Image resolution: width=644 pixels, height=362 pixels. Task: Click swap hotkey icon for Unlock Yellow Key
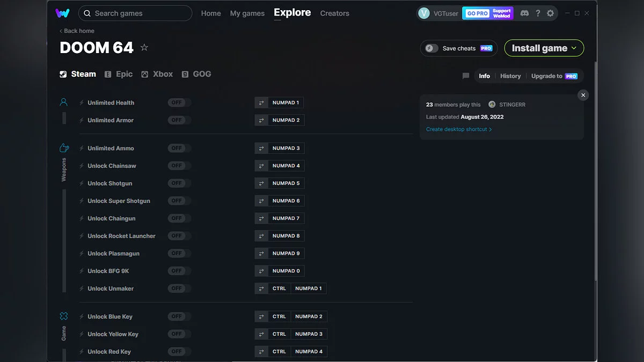coord(261,334)
